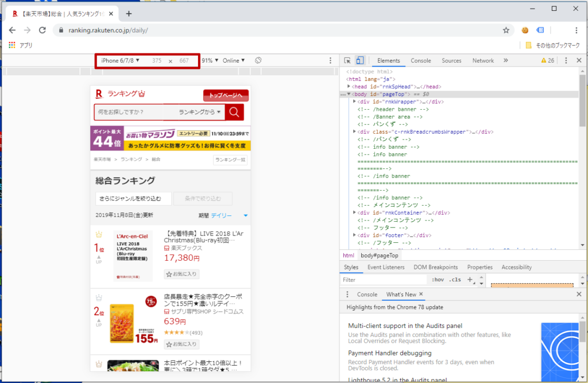The image size is (588, 383).
Task: Close the What's New tab
Action: point(421,294)
